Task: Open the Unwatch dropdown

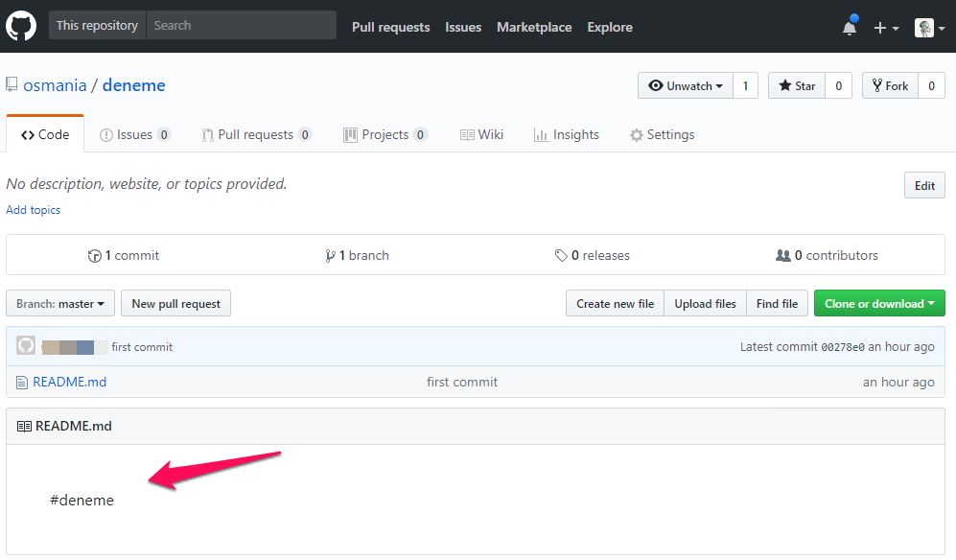Action: coord(686,86)
